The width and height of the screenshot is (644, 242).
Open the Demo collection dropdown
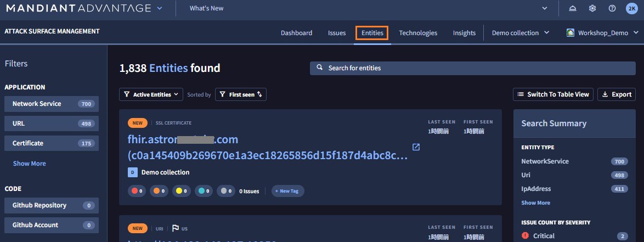520,33
